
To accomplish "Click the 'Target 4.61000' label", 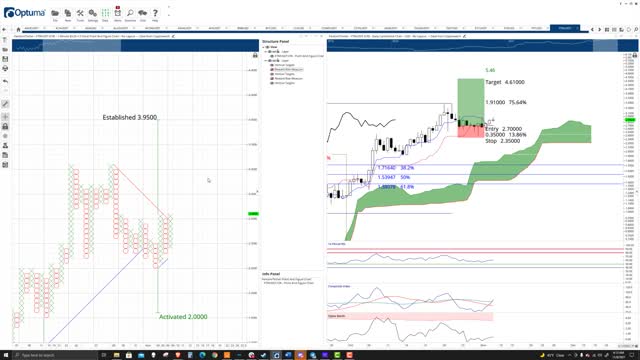I will 505,82.
